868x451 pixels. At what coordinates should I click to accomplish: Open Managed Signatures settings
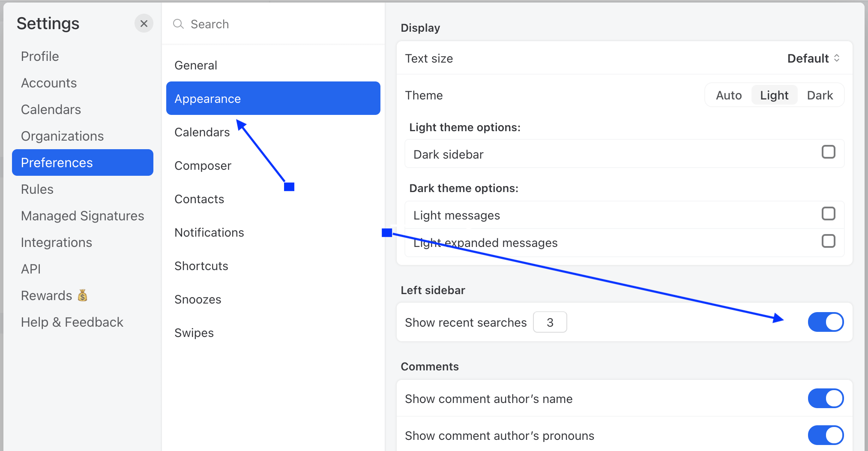82,216
